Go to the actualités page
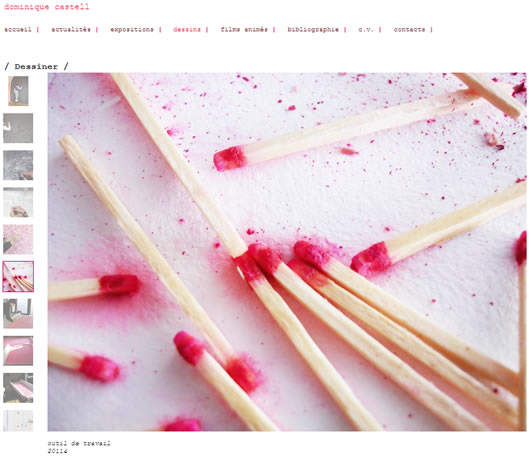This screenshot has height=458, width=531. [x=71, y=30]
